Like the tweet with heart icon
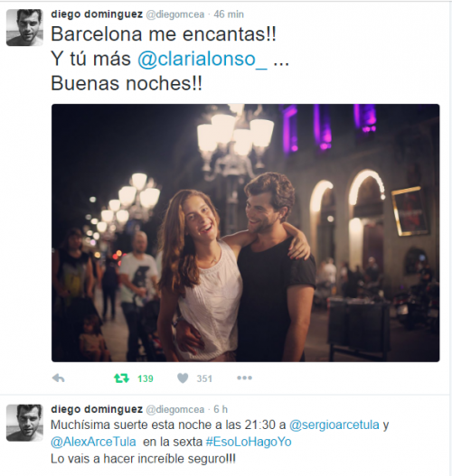This screenshot has height=476, width=452. [183, 378]
